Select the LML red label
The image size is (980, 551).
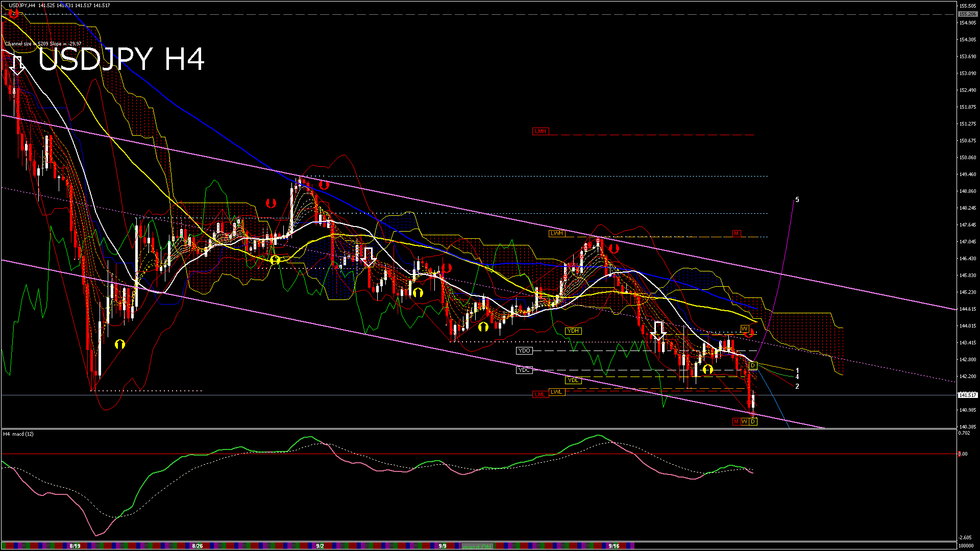point(540,394)
